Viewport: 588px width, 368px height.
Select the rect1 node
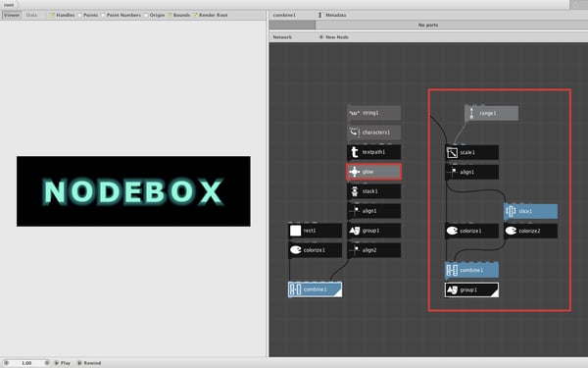point(315,231)
